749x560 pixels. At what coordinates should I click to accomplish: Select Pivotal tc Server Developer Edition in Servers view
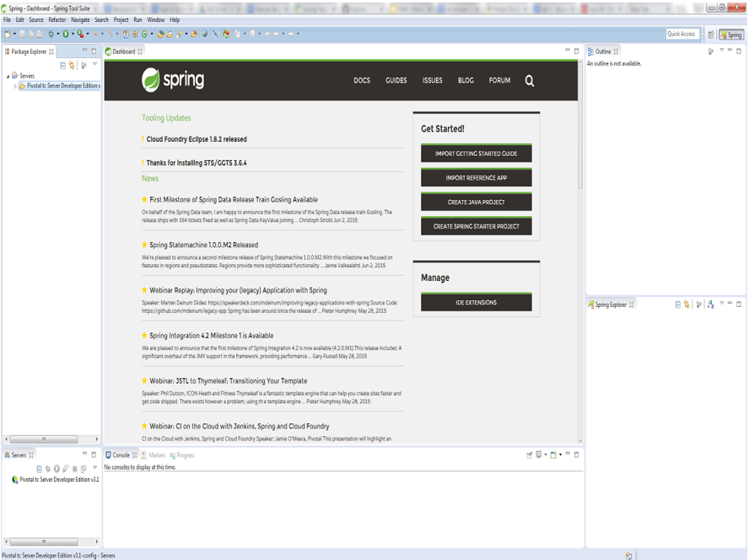55,480
